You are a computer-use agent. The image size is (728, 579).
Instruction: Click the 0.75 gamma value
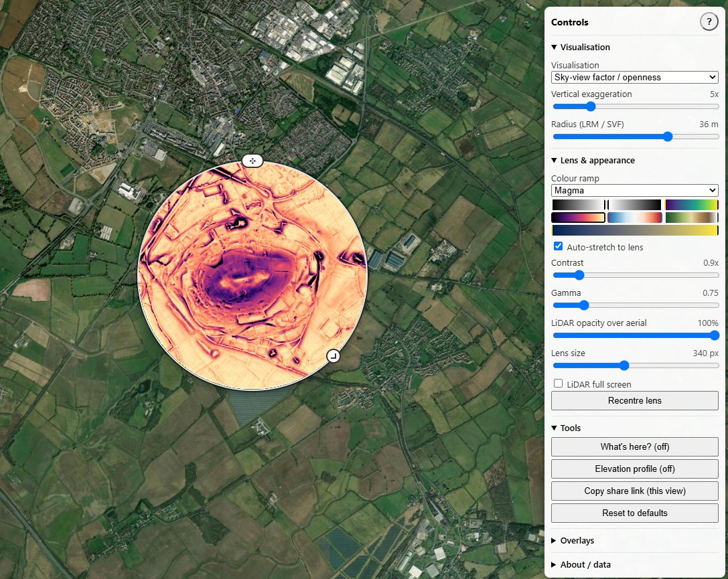click(x=711, y=293)
